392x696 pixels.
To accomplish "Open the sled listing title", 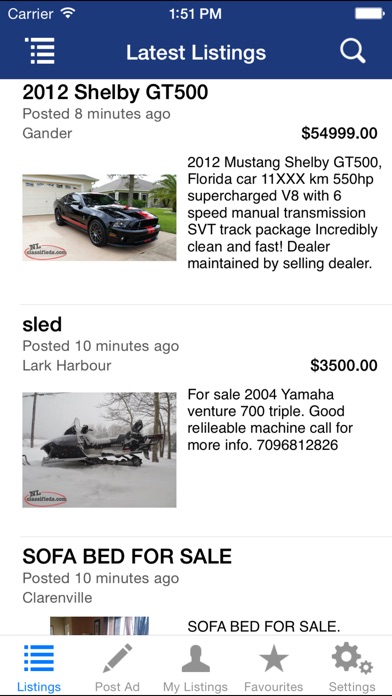I will (x=42, y=324).
